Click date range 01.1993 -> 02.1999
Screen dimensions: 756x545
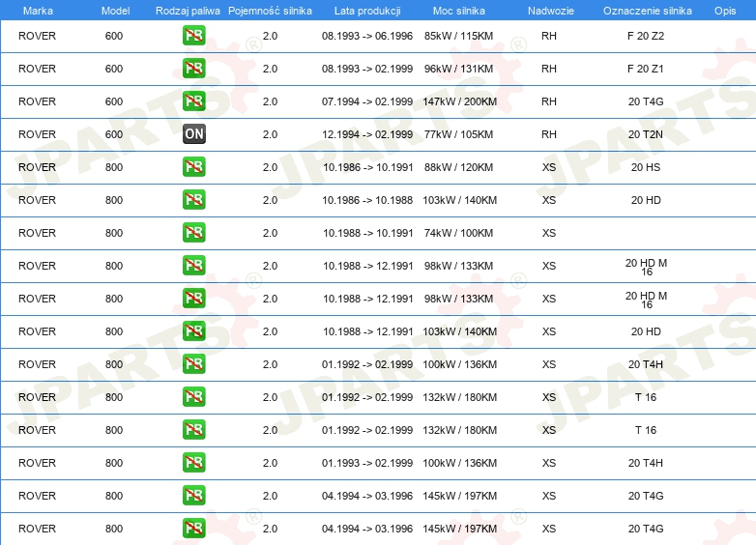coord(367,463)
